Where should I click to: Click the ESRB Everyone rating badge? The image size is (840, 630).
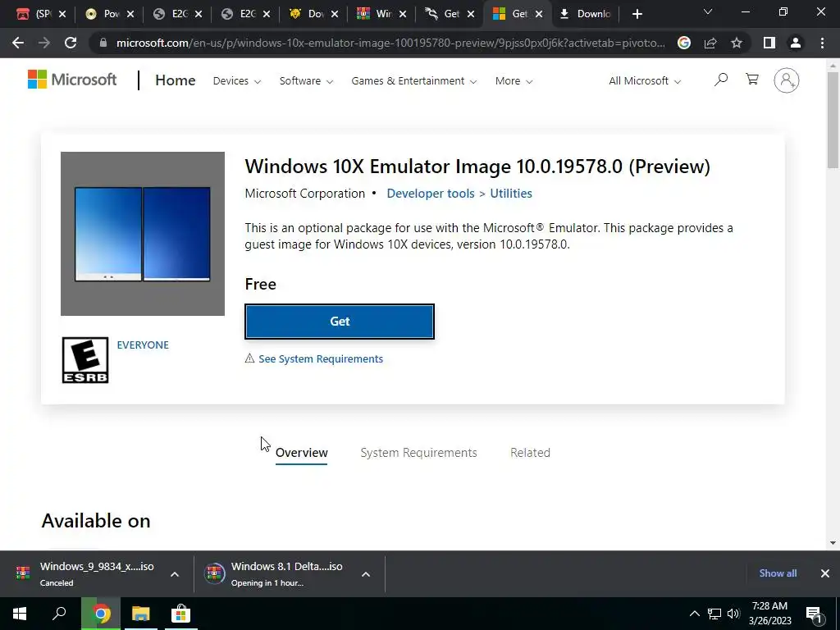coord(85,360)
